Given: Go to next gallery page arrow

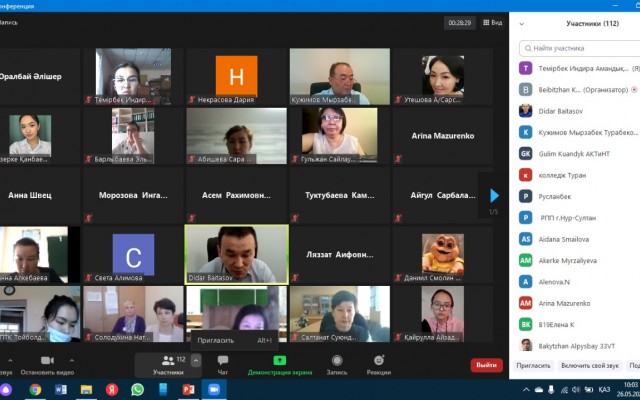Looking at the screenshot, I should click(494, 196).
